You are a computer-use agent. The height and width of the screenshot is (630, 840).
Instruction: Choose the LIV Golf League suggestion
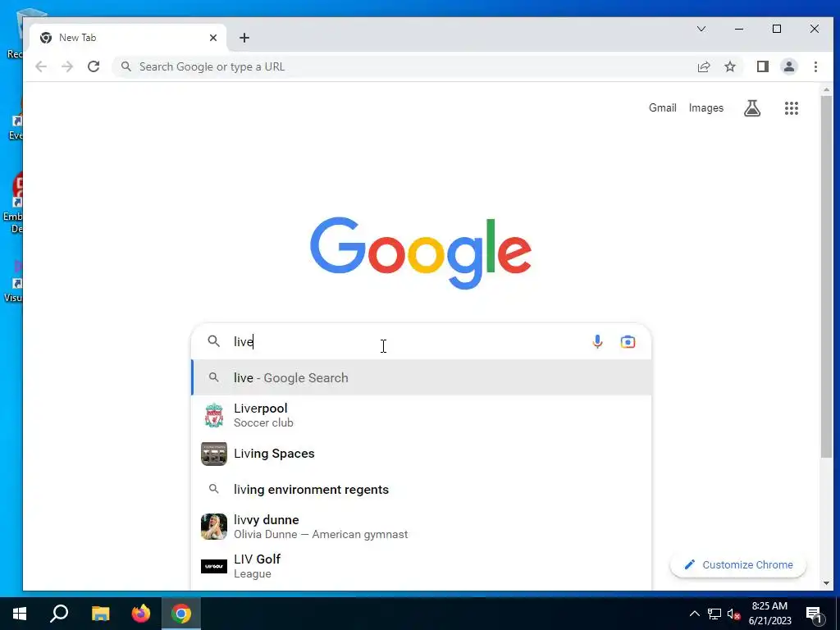tap(422, 566)
